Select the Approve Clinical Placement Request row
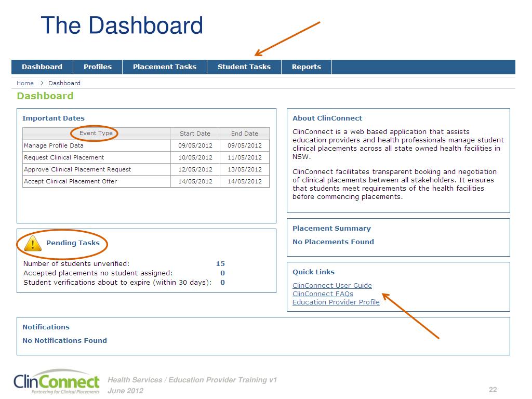Image resolution: width=532 pixels, height=399 pixels. click(146, 169)
